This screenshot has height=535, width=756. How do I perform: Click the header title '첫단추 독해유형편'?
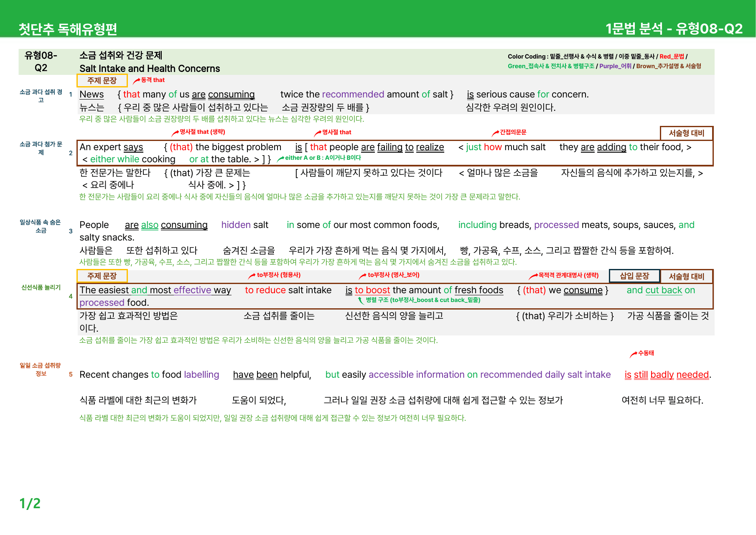click(68, 29)
